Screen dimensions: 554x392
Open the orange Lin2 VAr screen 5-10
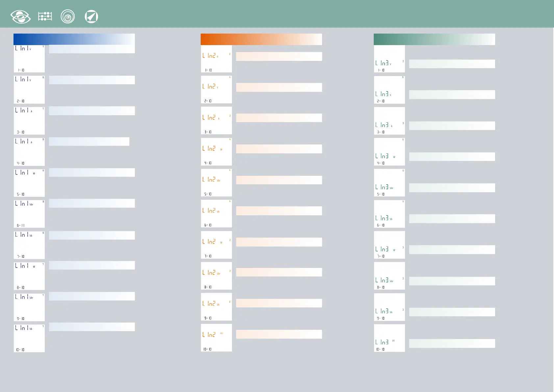216,183
